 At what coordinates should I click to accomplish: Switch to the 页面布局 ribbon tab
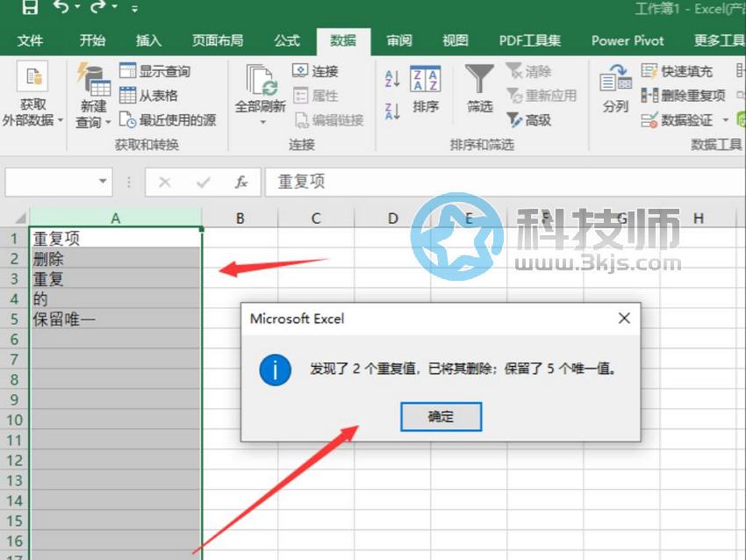(x=218, y=41)
